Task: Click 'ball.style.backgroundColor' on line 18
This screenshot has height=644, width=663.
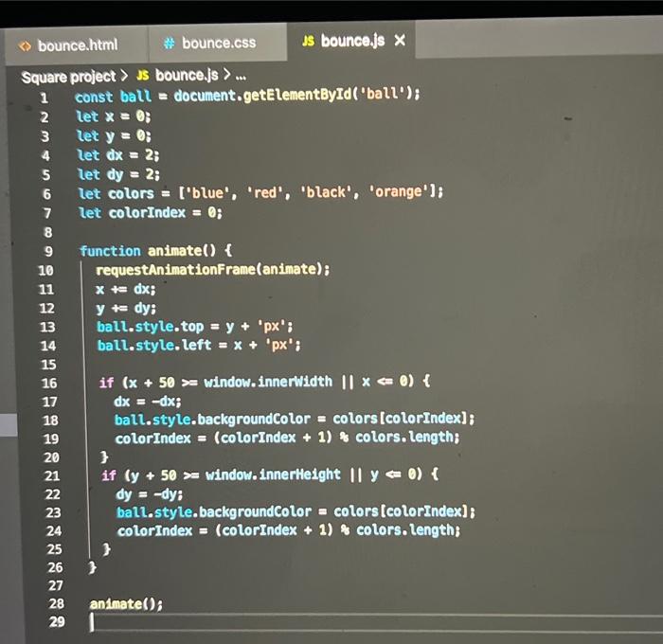Action: pos(213,419)
